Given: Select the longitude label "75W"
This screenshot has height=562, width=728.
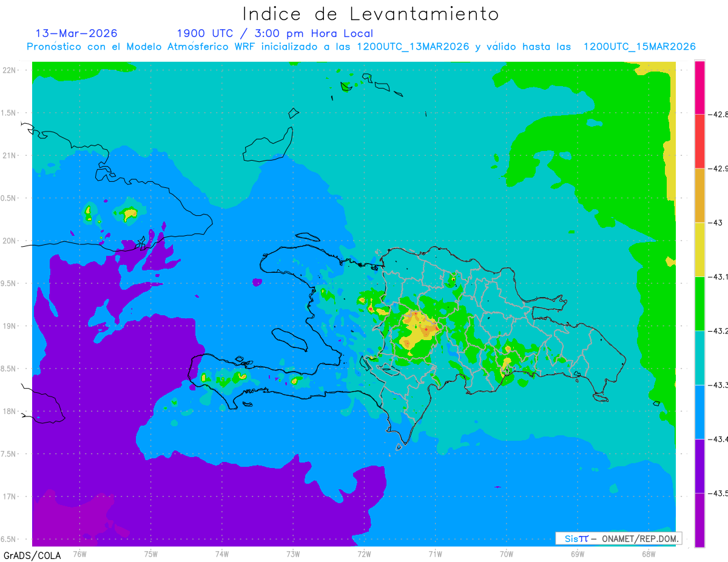Looking at the screenshot, I should [x=150, y=554].
